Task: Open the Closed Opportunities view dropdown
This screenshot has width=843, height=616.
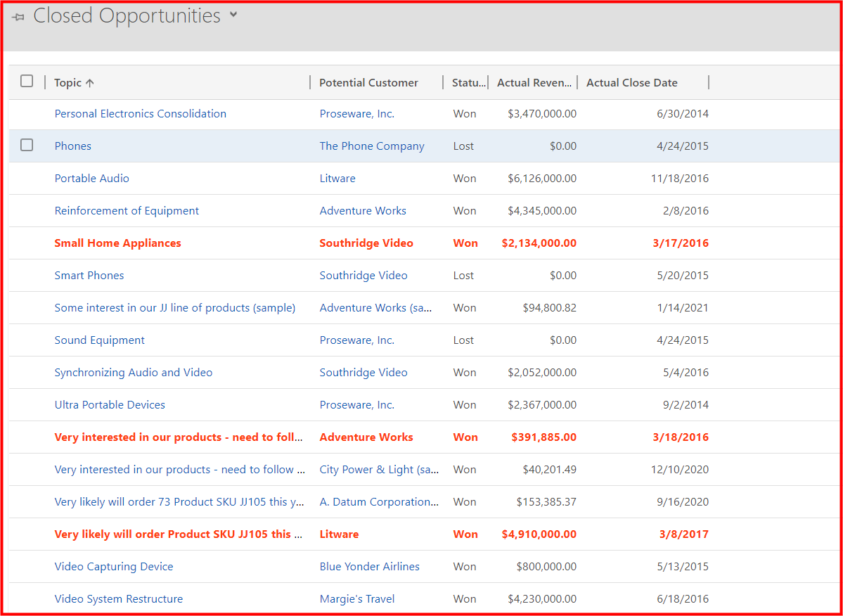Action: pos(233,15)
